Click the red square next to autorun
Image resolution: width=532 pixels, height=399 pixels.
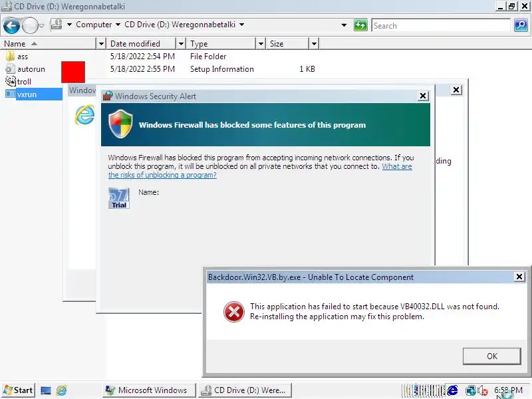point(73,72)
